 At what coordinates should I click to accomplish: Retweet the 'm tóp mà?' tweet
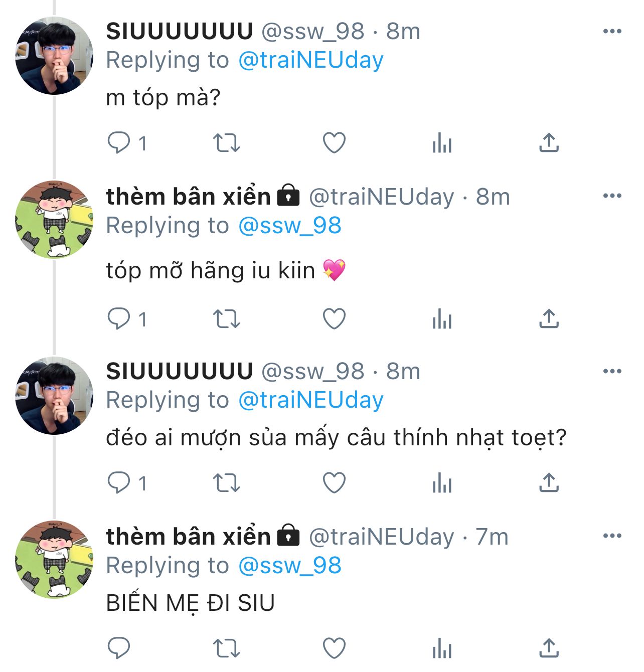click(227, 143)
